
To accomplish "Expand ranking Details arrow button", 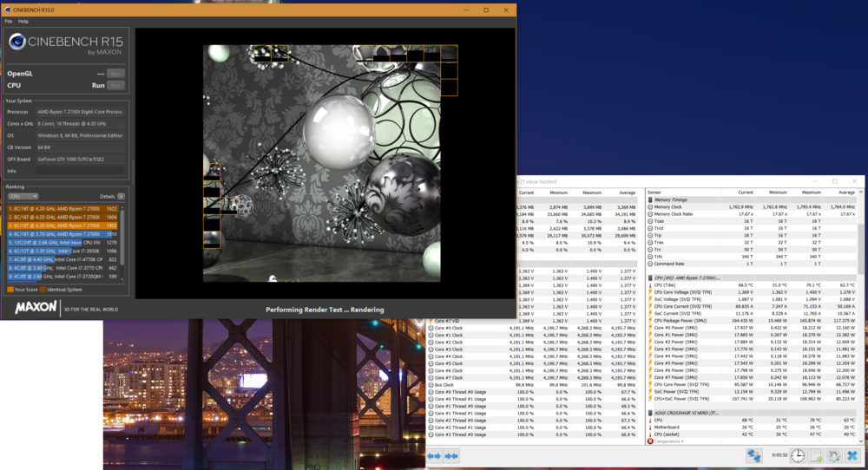I will (x=121, y=197).
